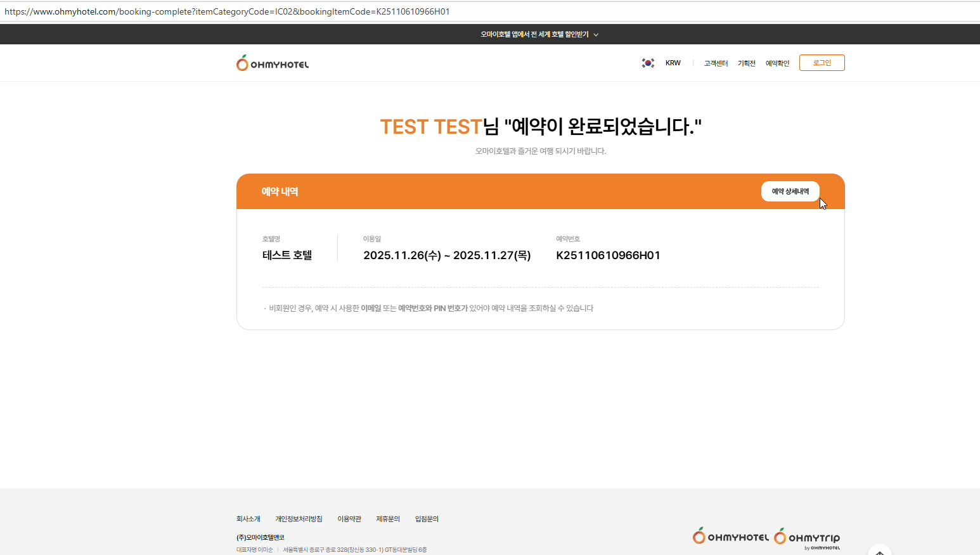Click booking number K25110610966H01 text

click(608, 255)
